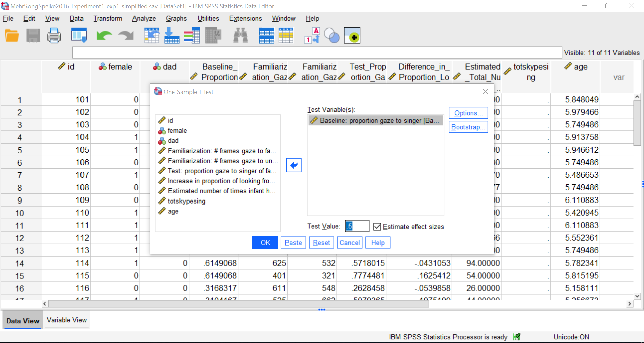Open the File menu

point(8,18)
